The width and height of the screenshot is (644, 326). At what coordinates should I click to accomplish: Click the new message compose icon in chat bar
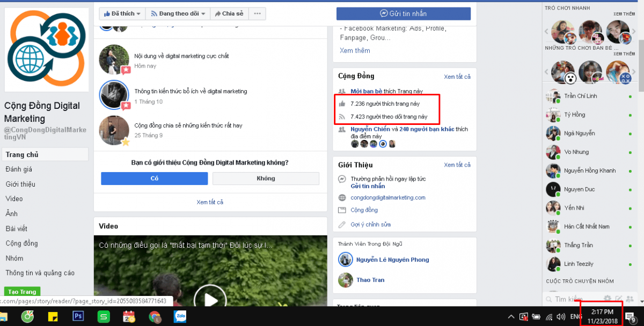(x=619, y=299)
